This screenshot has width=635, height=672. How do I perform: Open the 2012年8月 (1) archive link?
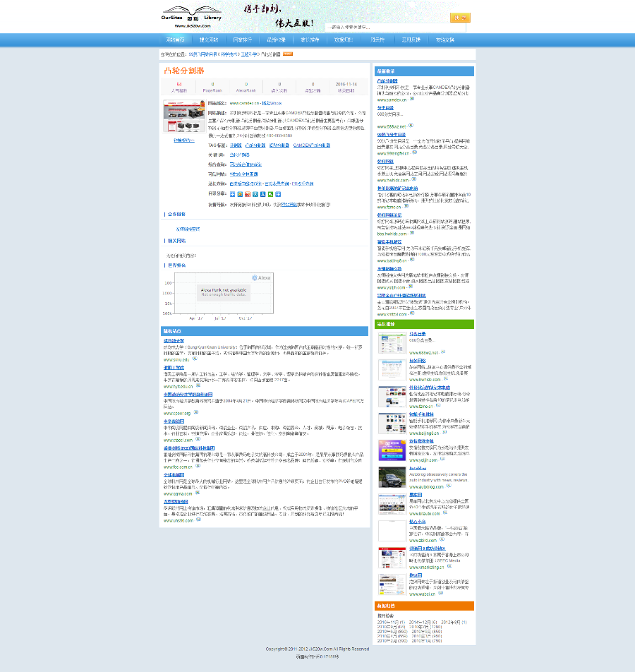454,622
